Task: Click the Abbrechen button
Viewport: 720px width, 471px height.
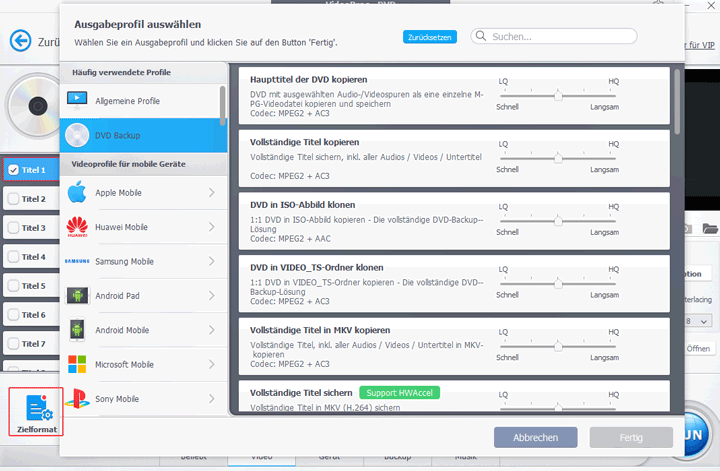Action: pyautogui.click(x=535, y=437)
